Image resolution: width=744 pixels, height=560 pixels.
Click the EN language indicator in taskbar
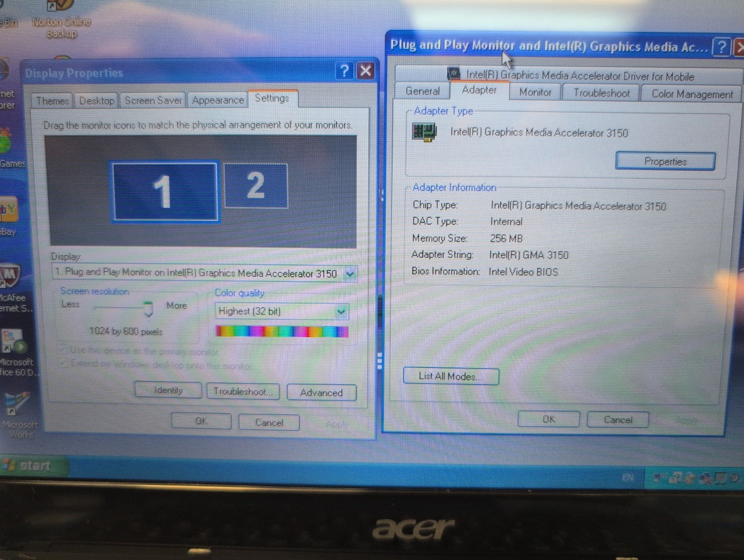tap(628, 478)
